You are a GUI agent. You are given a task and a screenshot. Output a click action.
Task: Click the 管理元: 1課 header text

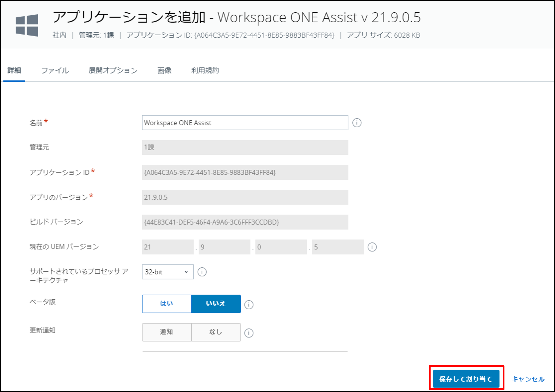click(x=96, y=35)
